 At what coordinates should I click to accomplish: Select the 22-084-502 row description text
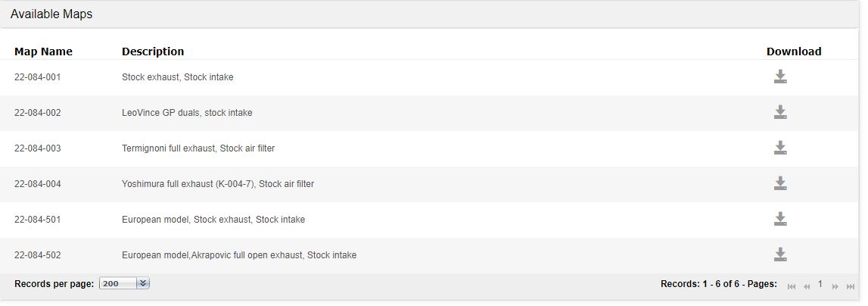[x=239, y=255]
